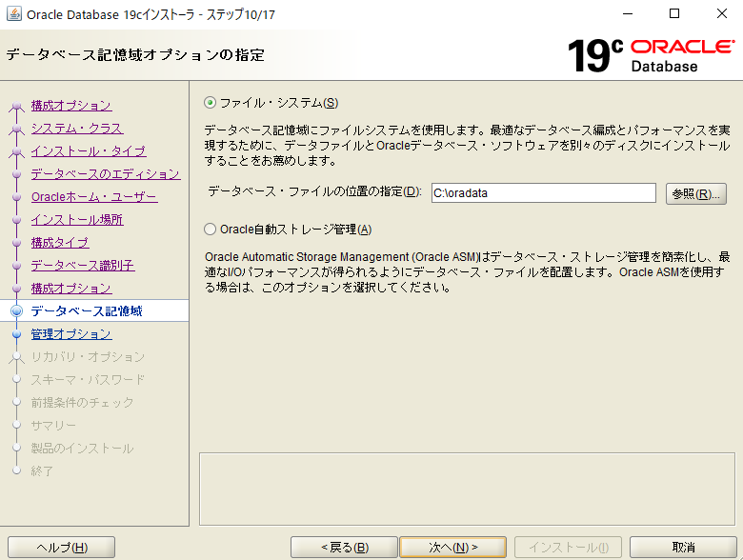
Task: Select the 構成タイプ step in sidebar
Action: [59, 243]
